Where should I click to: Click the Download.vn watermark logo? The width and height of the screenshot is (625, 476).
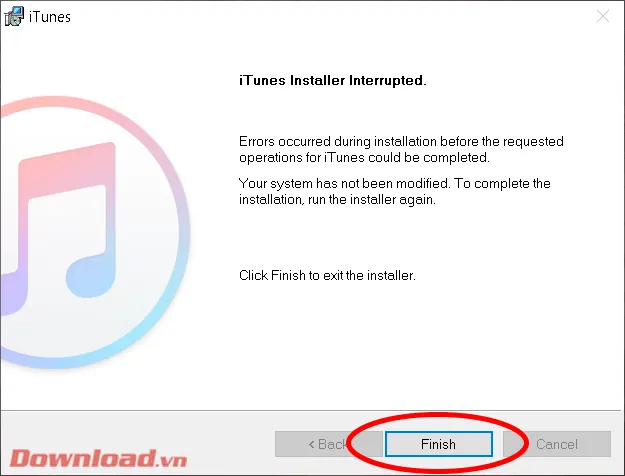point(98,458)
